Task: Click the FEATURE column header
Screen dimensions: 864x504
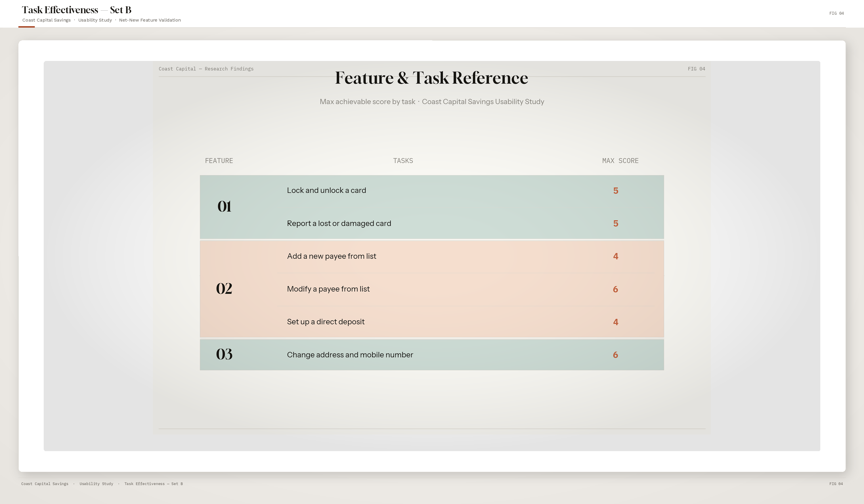Action: pyautogui.click(x=219, y=160)
